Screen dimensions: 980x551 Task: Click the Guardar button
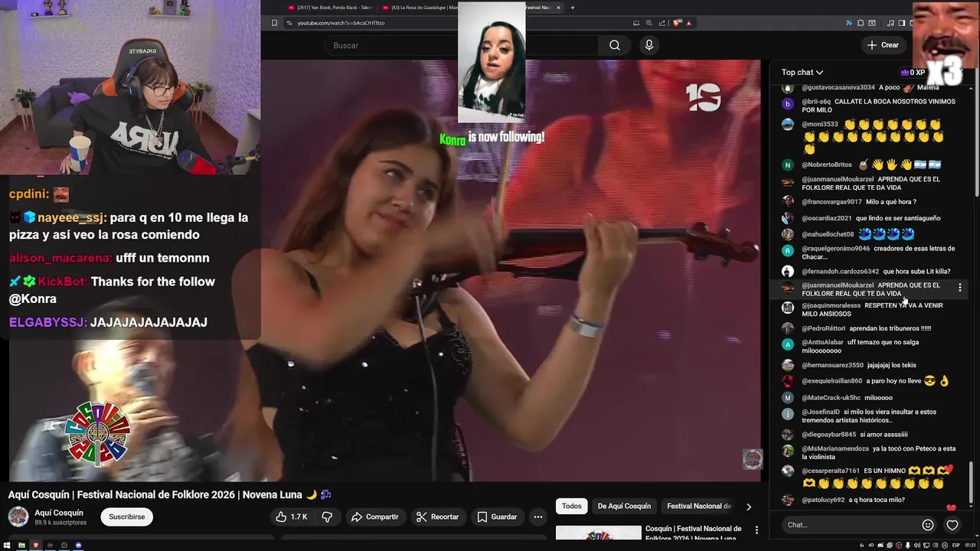pyautogui.click(x=497, y=517)
